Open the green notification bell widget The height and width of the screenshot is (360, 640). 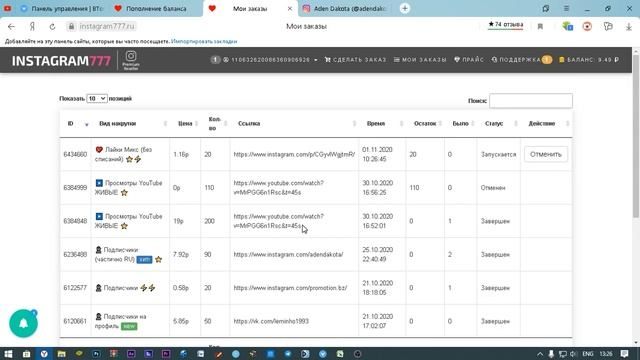23,323
